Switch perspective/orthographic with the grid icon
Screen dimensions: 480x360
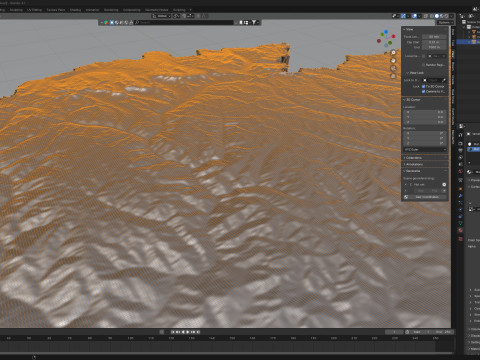(x=393, y=76)
